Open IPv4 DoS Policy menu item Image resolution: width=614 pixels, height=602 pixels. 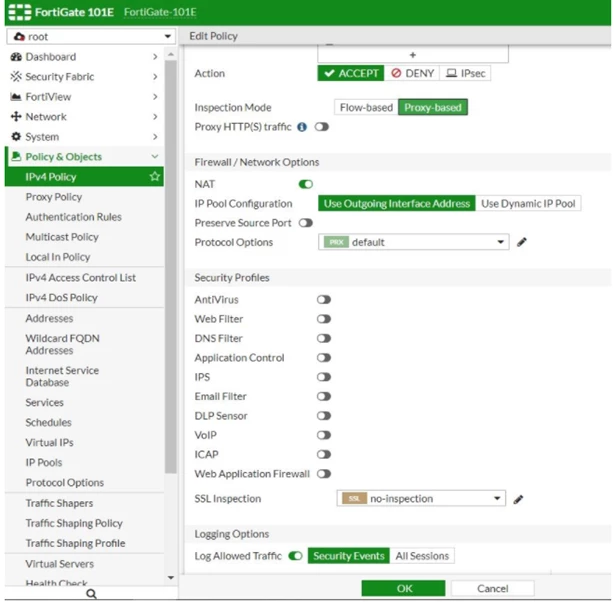coord(61,298)
